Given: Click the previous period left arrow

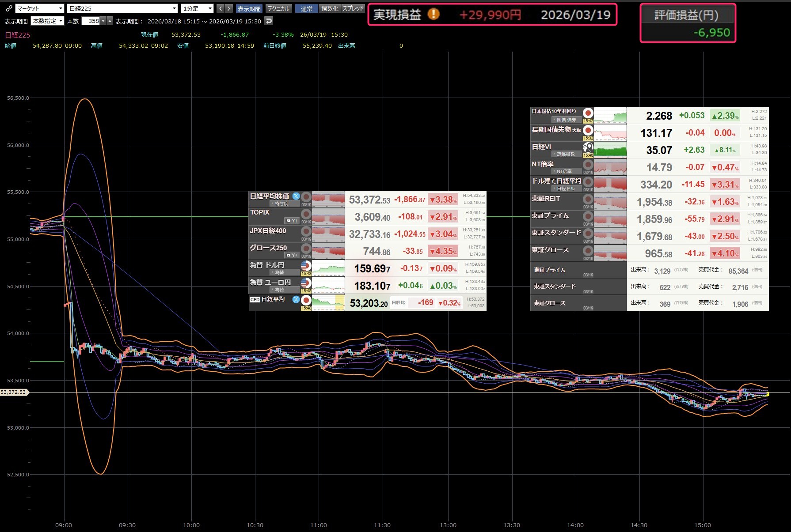Looking at the screenshot, I should pos(221,8).
